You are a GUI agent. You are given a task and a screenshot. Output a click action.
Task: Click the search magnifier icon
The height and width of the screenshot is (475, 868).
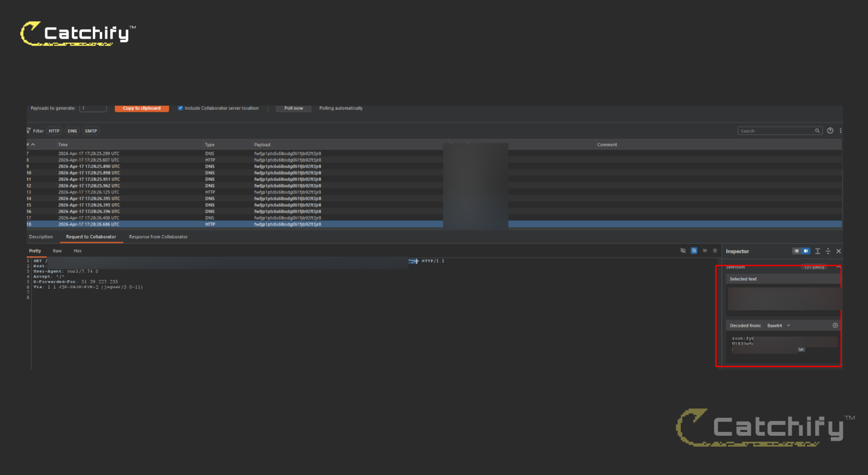pyautogui.click(x=817, y=131)
